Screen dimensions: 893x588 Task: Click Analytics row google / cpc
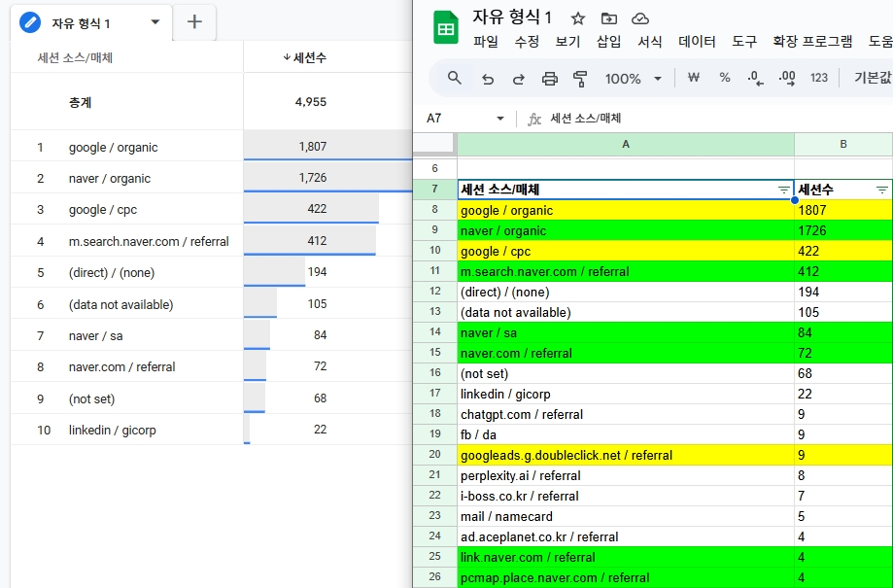[x=211, y=209]
